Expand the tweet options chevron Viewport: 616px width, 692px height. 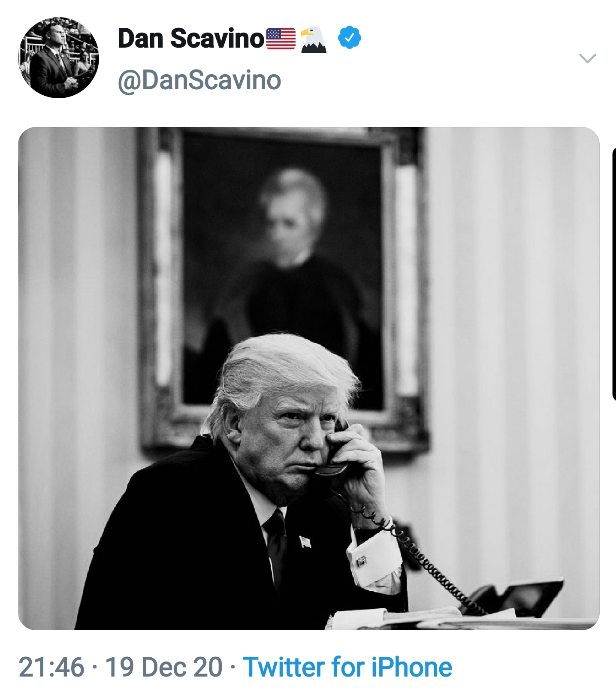[x=587, y=58]
